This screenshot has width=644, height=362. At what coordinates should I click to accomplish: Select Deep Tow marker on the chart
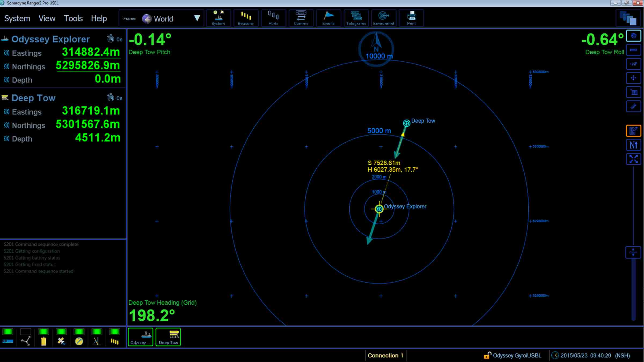click(x=406, y=123)
